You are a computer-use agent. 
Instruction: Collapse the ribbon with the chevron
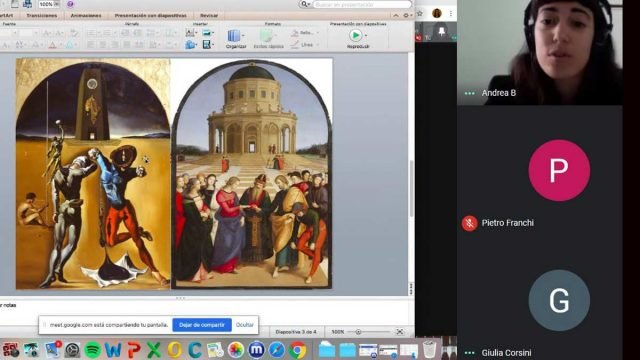(396, 16)
